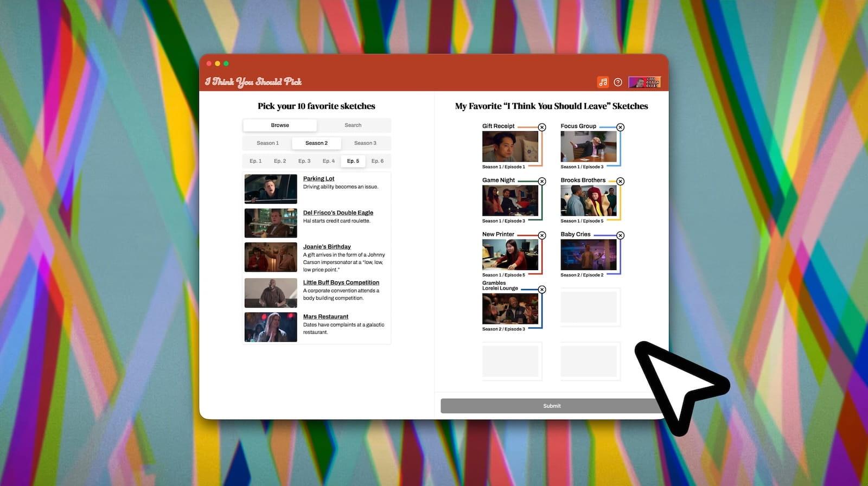The image size is (868, 486).
Task: Click Gift Receipt favorite thumbnail
Action: pyautogui.click(x=510, y=146)
